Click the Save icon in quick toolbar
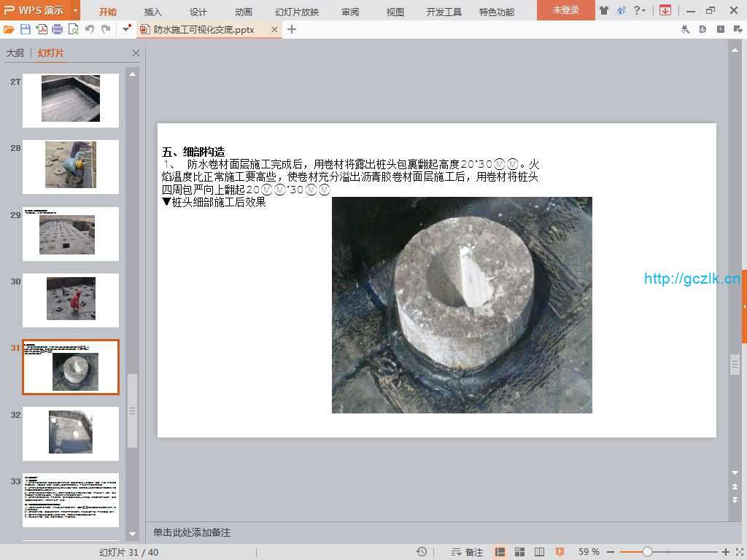 [x=26, y=29]
